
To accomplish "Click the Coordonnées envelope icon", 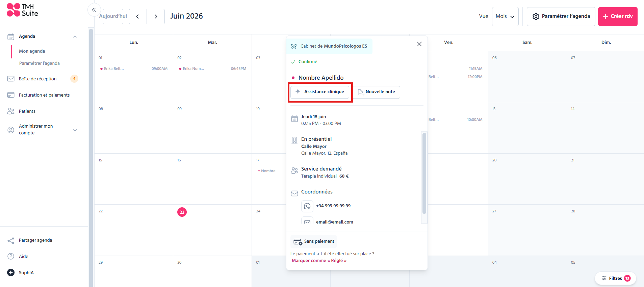I will pyautogui.click(x=294, y=193).
